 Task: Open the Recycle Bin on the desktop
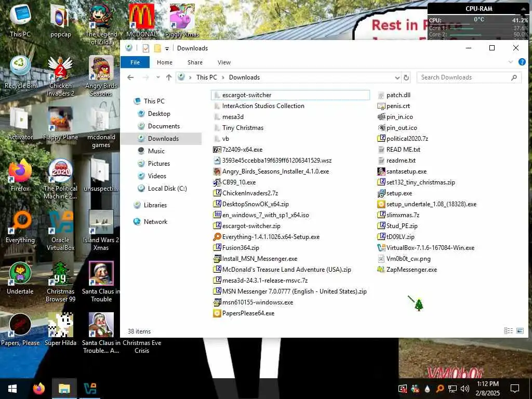tap(20, 73)
